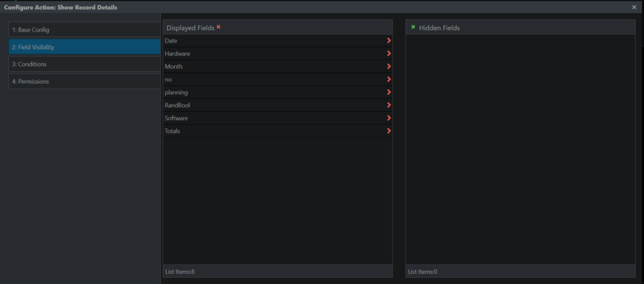Click inside the empty Hidden Fields list
Image resolution: width=644 pixels, height=284 pixels.
520,149
